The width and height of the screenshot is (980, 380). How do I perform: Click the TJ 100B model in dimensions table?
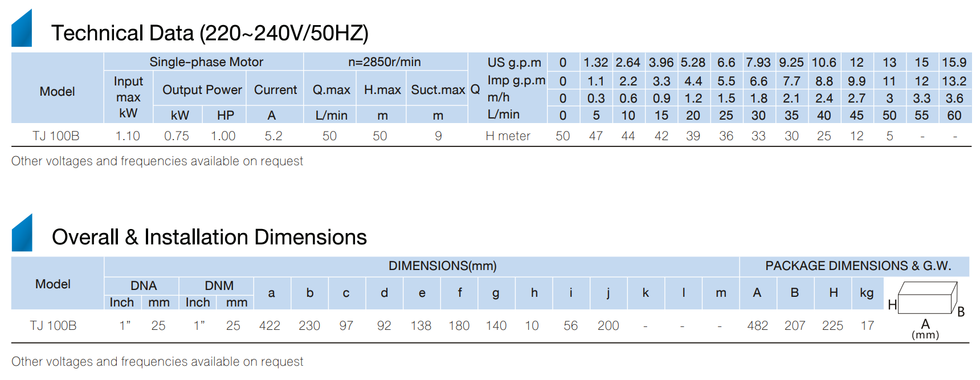point(53,325)
